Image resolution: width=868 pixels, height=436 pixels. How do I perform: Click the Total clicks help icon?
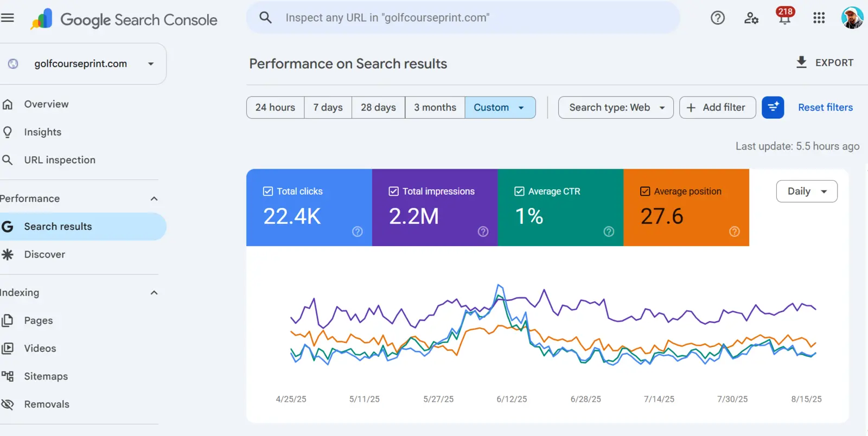(x=357, y=232)
